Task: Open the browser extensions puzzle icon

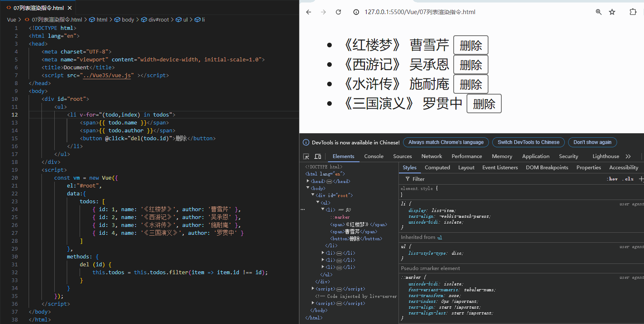Action: [x=633, y=12]
